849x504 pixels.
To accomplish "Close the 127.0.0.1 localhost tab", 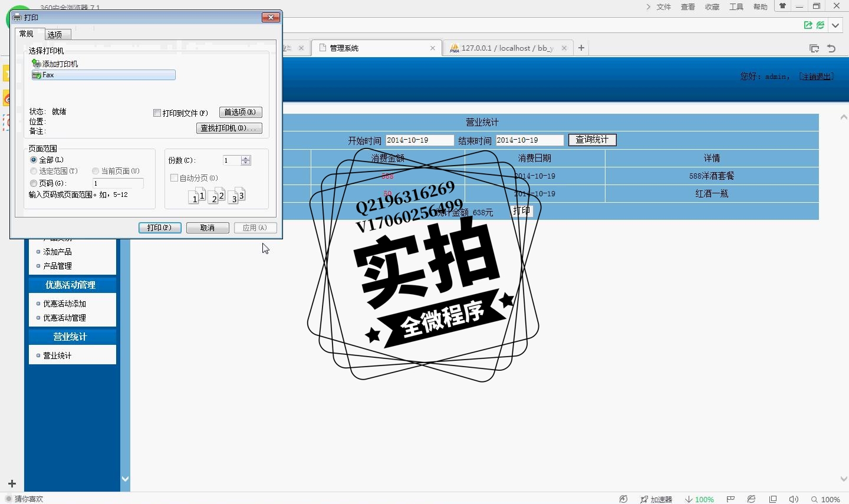I will 564,48.
